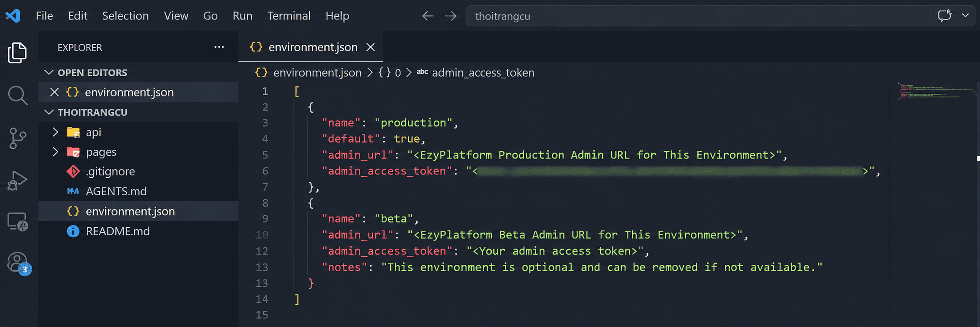The width and height of the screenshot is (980, 327).
Task: Click admin_access_token in the breadcrumb
Action: (476, 73)
